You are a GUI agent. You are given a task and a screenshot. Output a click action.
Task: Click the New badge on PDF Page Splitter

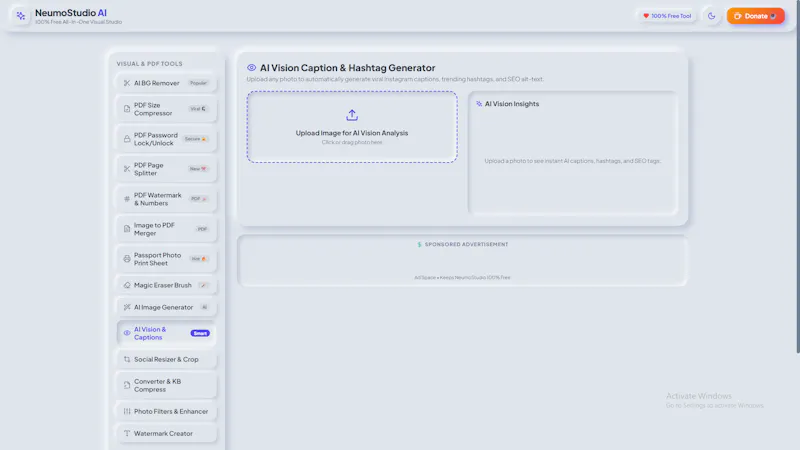(x=198, y=169)
